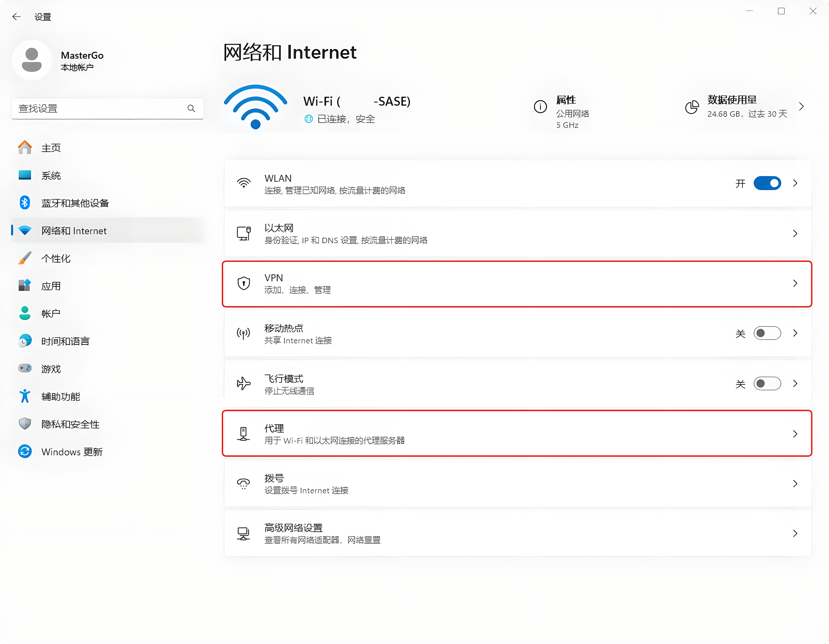
Task: Click the 个性化 paintbrush icon
Action: point(25,258)
